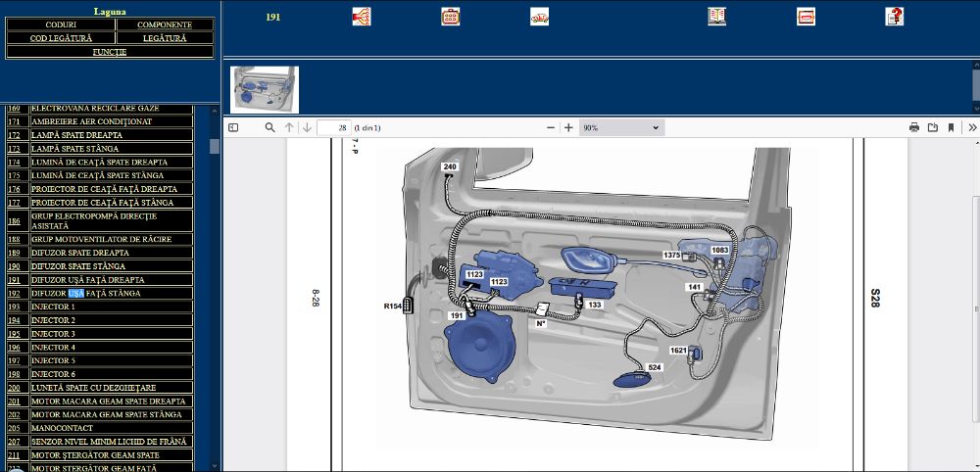Select INJECTOR 6 entry
980x472 pixels.
pos(112,374)
